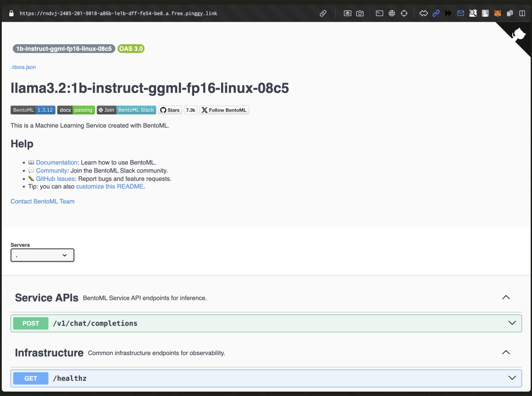Expand the POST /v1/chat/completions chevron
The width and height of the screenshot is (532, 396).
point(512,323)
